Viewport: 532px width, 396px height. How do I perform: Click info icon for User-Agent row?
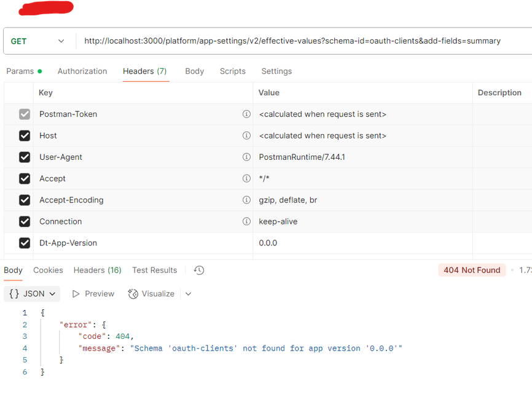click(246, 157)
